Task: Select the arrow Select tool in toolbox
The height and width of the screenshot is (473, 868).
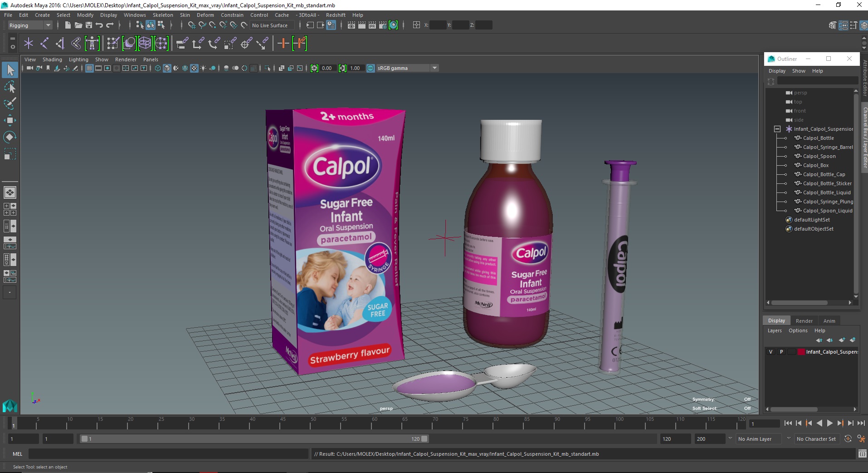Action: [x=10, y=70]
